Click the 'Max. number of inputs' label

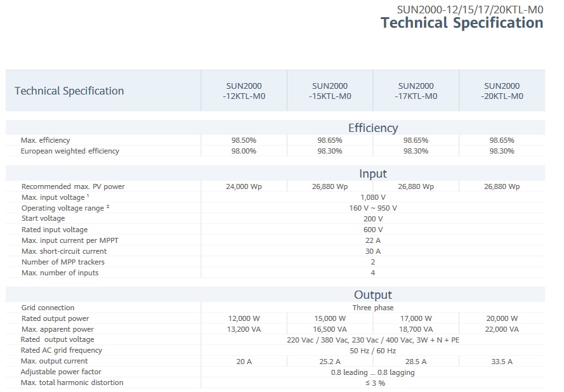(x=60, y=273)
